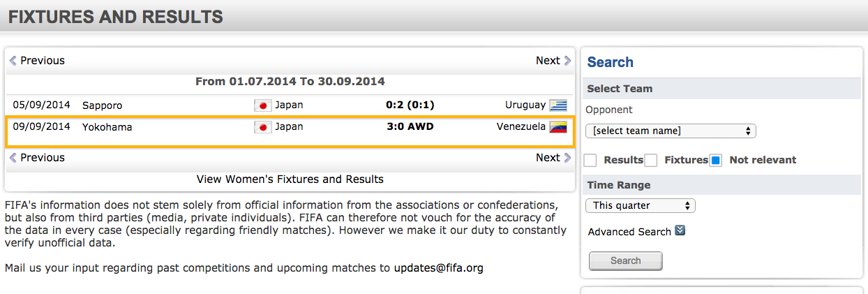
Task: Open the This quarter time range dropdown
Action: (x=641, y=205)
